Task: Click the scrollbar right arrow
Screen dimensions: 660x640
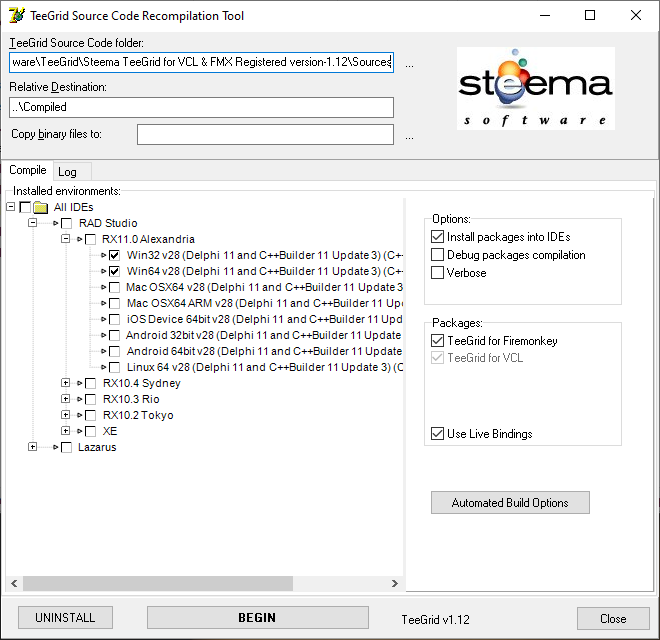Action: click(394, 584)
